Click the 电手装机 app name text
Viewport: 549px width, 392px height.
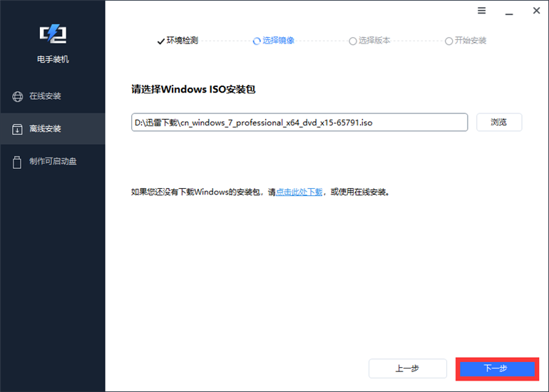[x=53, y=59]
